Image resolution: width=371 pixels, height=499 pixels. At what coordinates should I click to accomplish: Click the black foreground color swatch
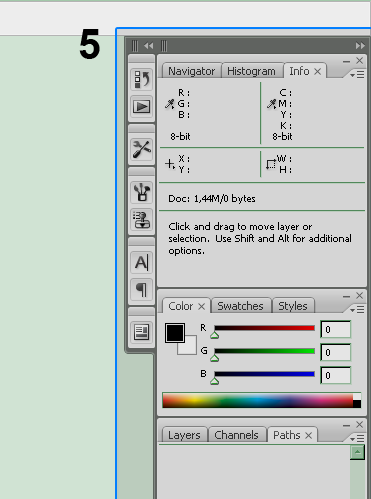tap(175, 332)
